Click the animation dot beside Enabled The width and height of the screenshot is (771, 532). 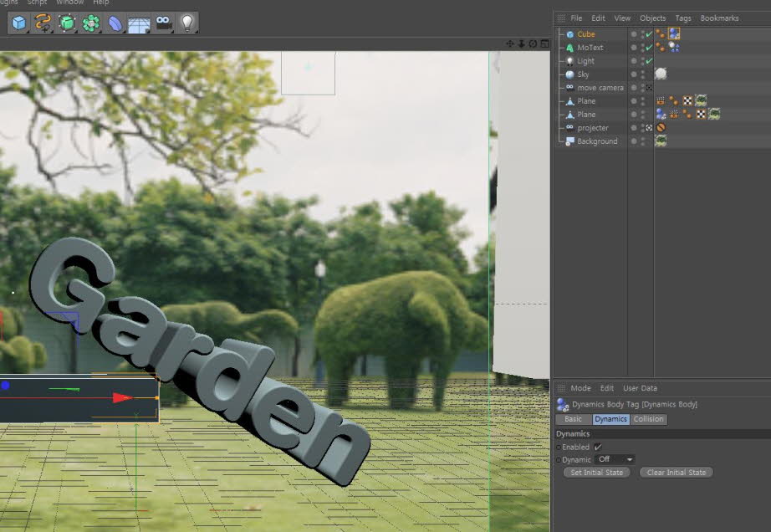tap(559, 447)
